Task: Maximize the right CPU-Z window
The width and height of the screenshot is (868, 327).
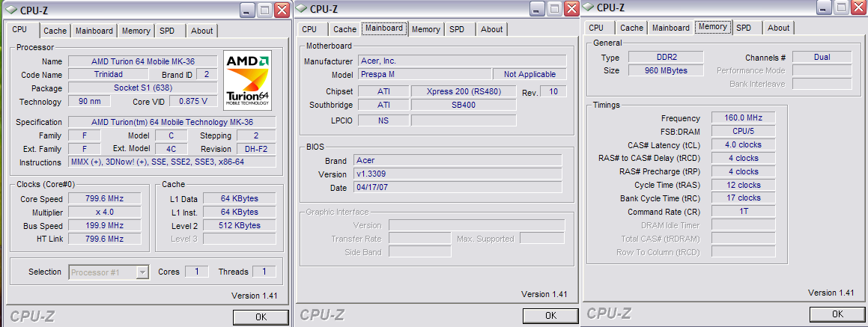Action: [843, 7]
